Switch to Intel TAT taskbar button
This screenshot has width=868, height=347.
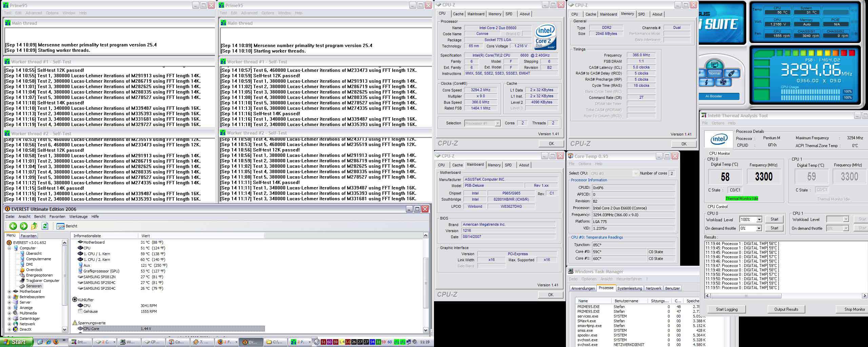80,342
